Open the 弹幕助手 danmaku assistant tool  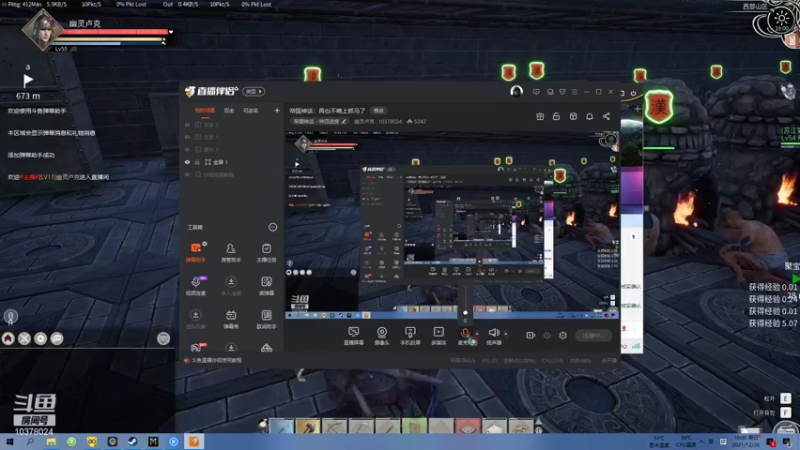click(195, 252)
